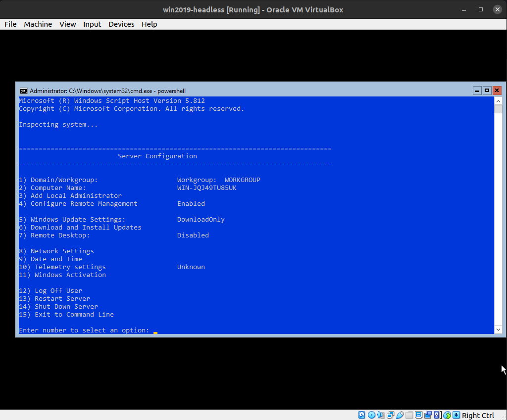Screen dimensions: 507x420
Task: Click the 'Add Local Administrator' line
Action: point(70,196)
